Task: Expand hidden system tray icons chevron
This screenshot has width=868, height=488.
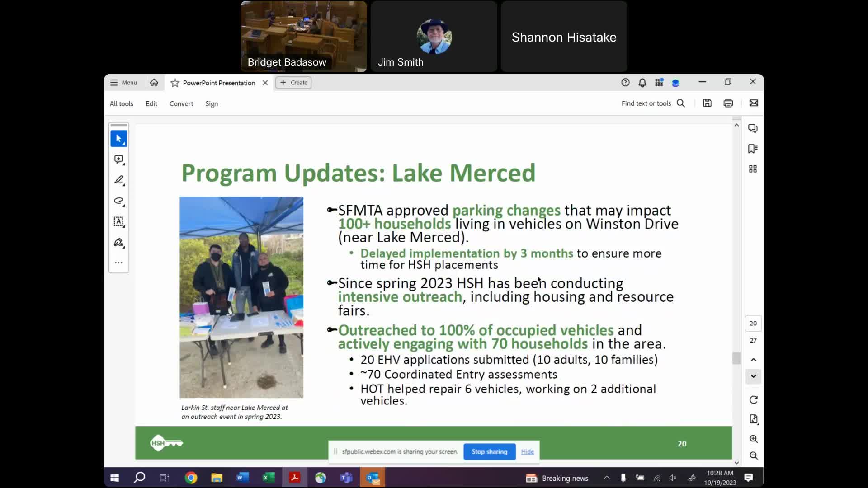Action: pos(607,478)
